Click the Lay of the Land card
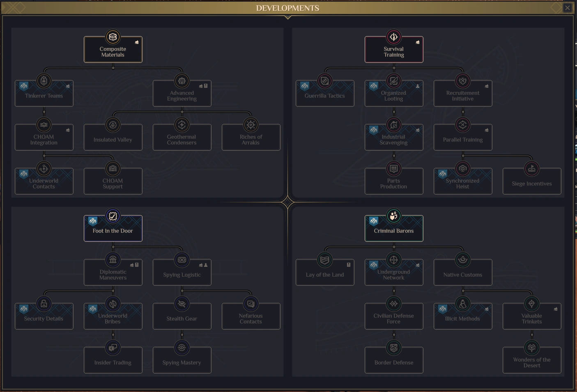The height and width of the screenshot is (392, 577). point(325,272)
